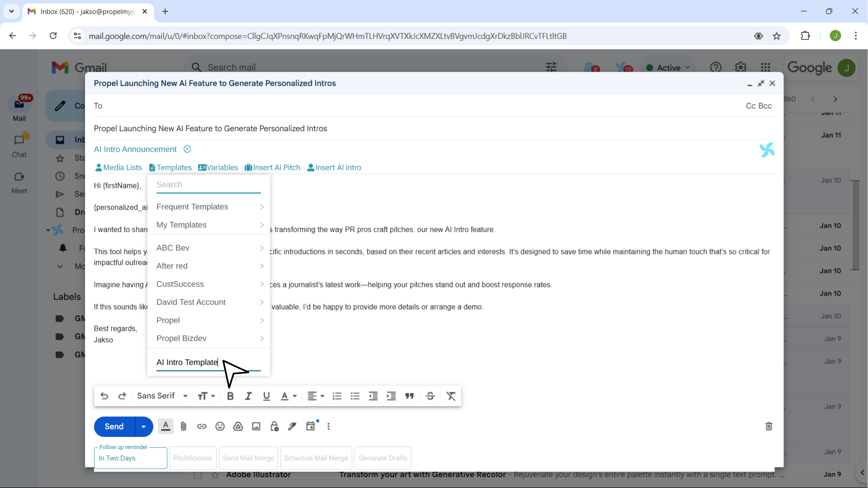
Task: Click the Propel pinwheel icon in compose
Action: tap(767, 150)
